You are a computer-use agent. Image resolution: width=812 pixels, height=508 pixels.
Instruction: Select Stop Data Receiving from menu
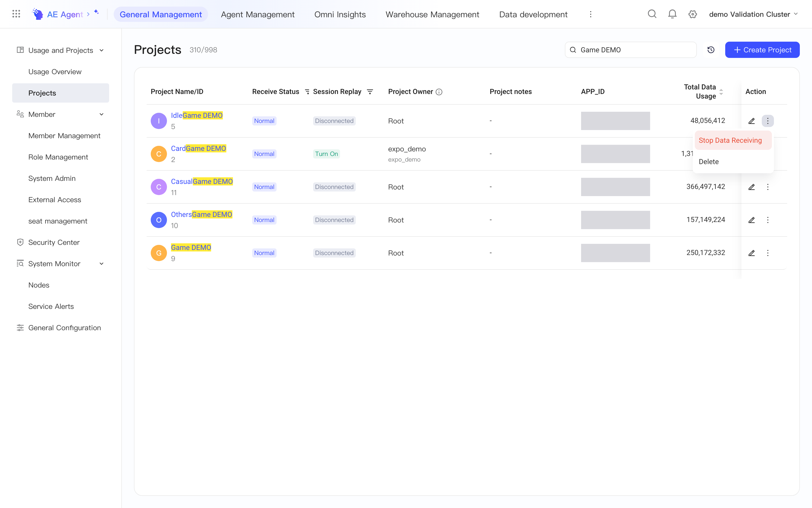tap(733, 140)
